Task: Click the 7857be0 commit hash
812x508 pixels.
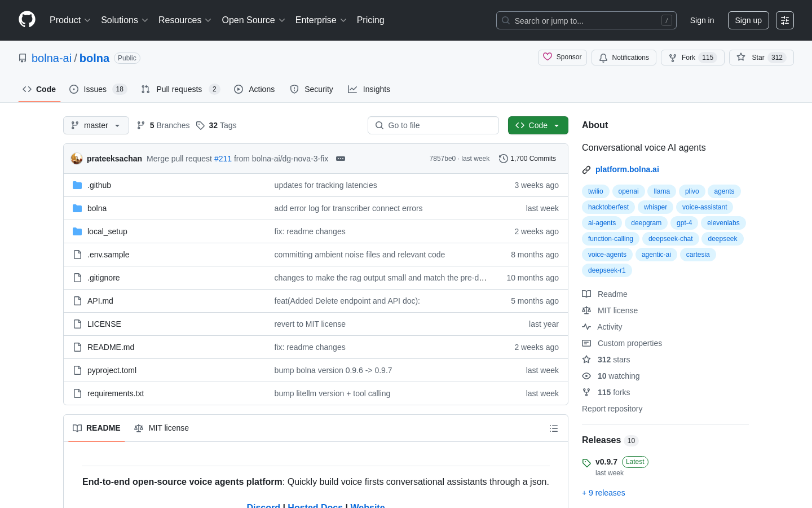Action: [x=442, y=159]
